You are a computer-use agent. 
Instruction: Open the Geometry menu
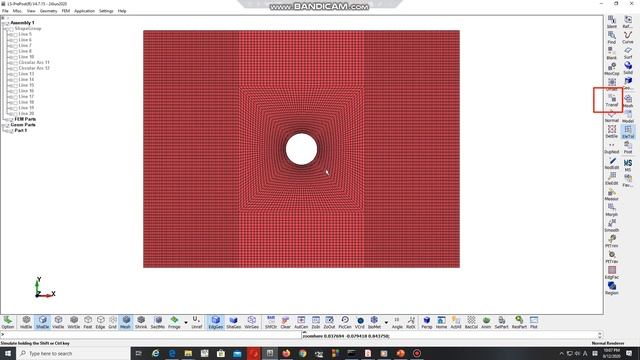[x=49, y=11]
